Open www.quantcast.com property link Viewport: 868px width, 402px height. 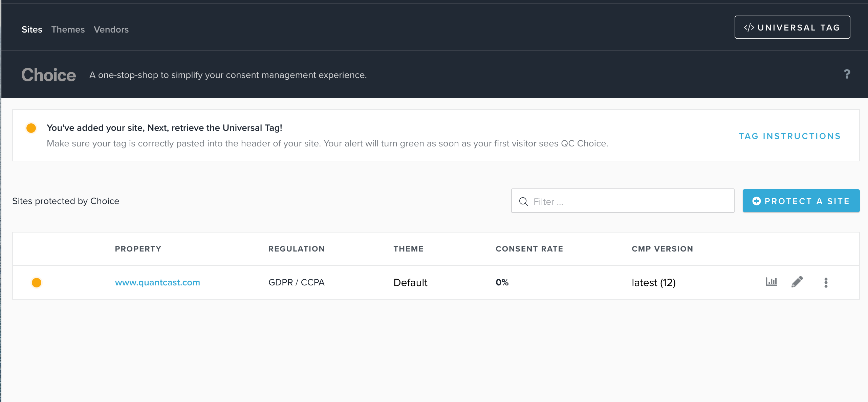[x=157, y=282]
